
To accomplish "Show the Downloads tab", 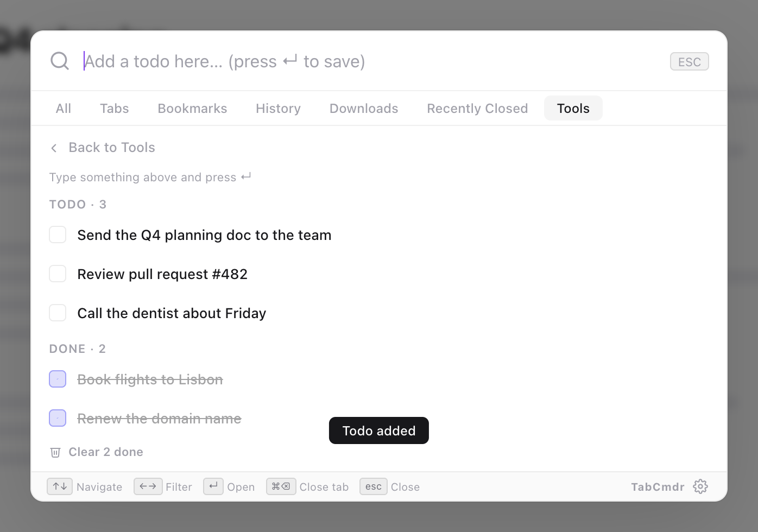I will 364,108.
